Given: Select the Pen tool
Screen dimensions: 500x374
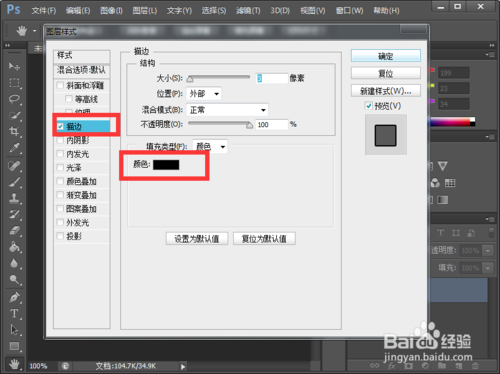Looking at the screenshot, I should [x=14, y=297].
